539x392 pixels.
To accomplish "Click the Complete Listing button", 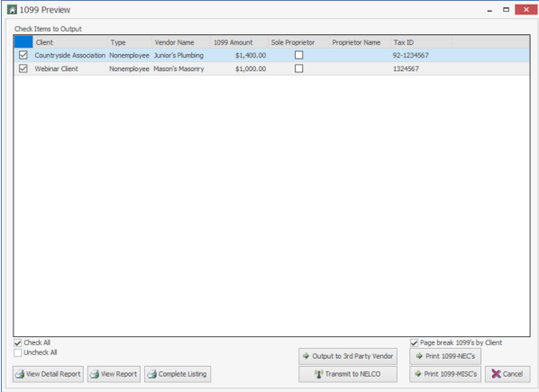I will pyautogui.click(x=178, y=374).
